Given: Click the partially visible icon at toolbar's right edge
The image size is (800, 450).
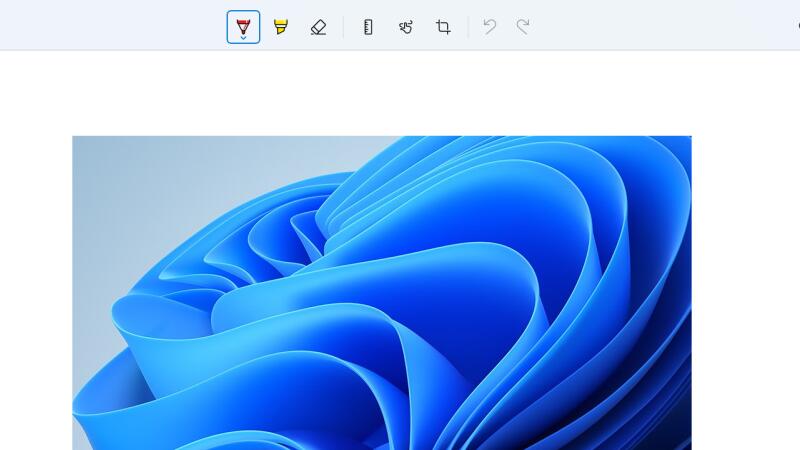Looking at the screenshot, I should click(796, 25).
